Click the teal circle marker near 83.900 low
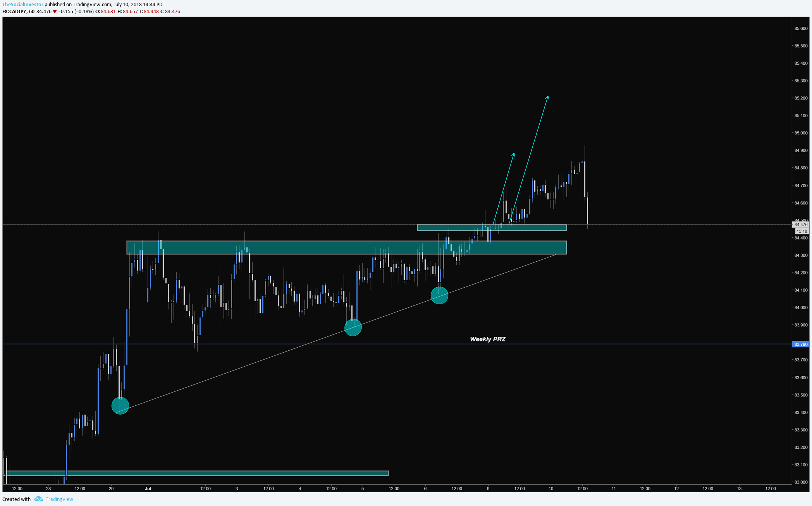812x506 pixels. (353, 328)
